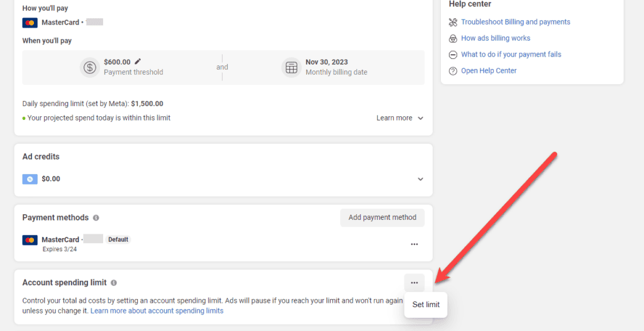The image size is (644, 331).
Task: Click the Open Help Center link
Action: click(x=488, y=71)
